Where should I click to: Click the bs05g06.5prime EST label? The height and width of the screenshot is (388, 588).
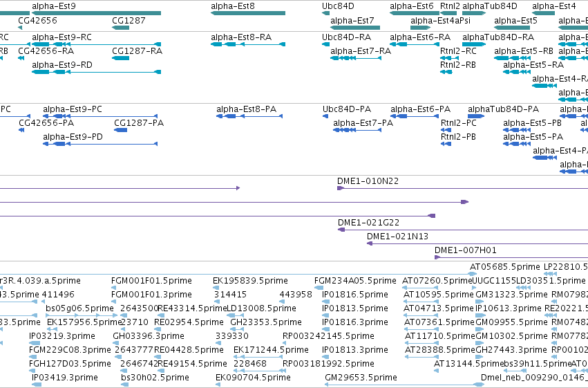point(79,308)
